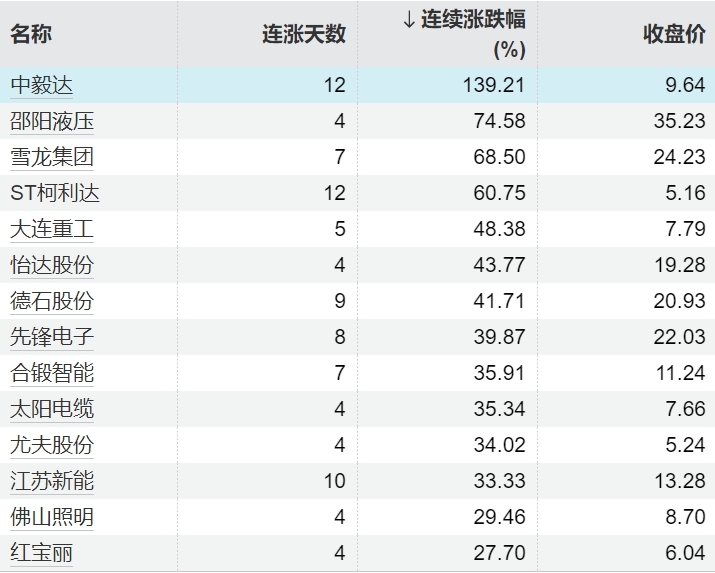Open stock link 怡达股份
715x573 pixels.
pyautogui.click(x=52, y=265)
